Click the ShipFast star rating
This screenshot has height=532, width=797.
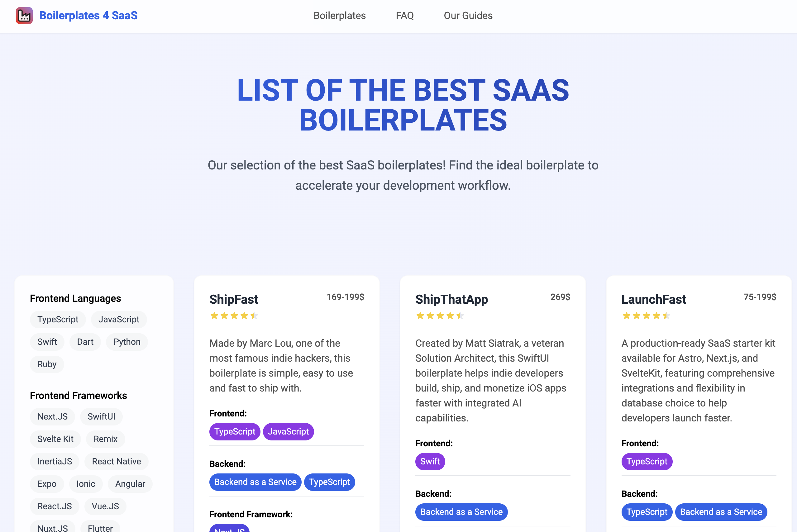(234, 316)
